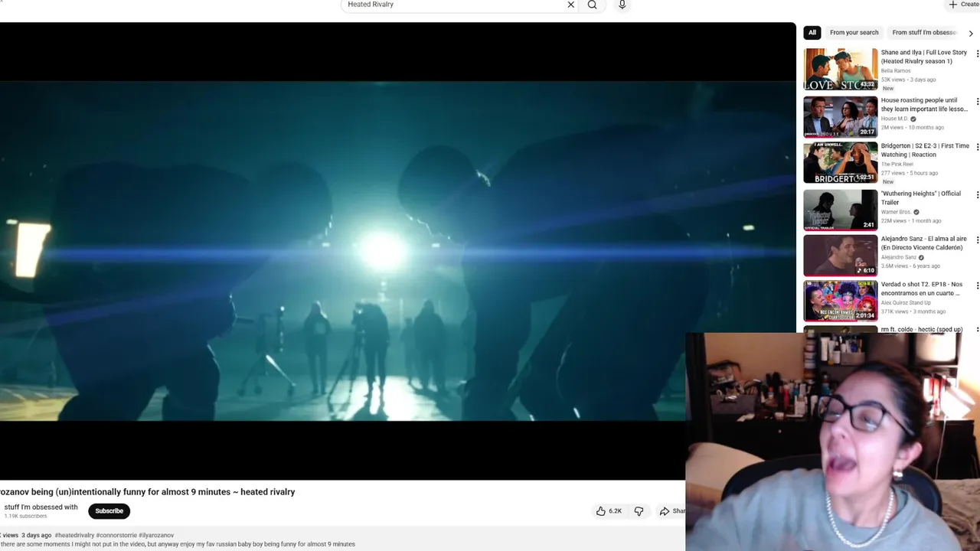Click the Wuthering Heights Official Trailer title
Viewport: 980px width, 551px height.
tap(920, 197)
